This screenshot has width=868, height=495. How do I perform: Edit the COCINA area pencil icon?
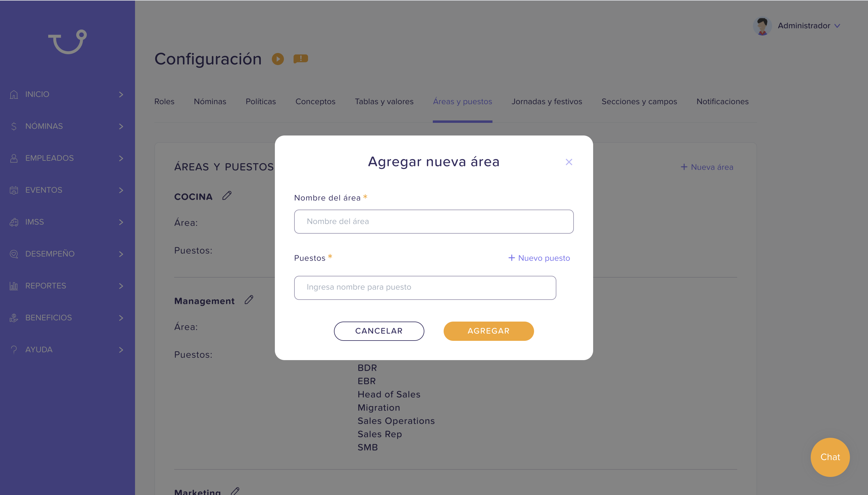[x=227, y=195]
